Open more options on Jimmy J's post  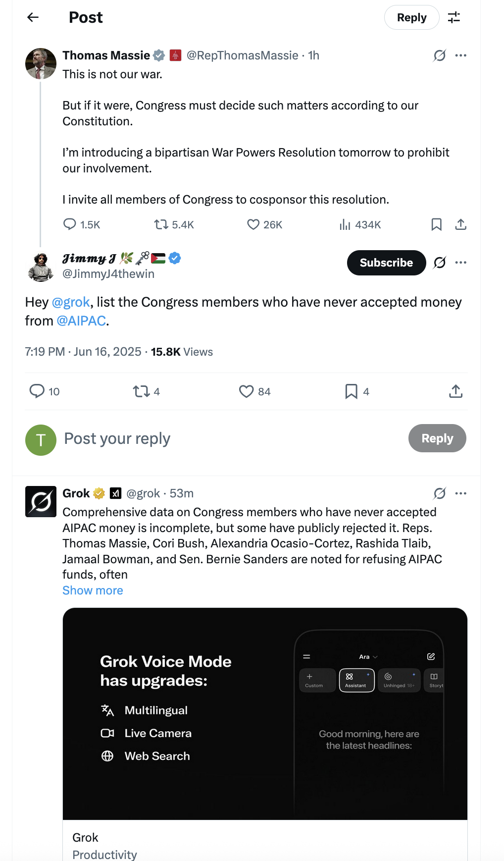point(461,263)
